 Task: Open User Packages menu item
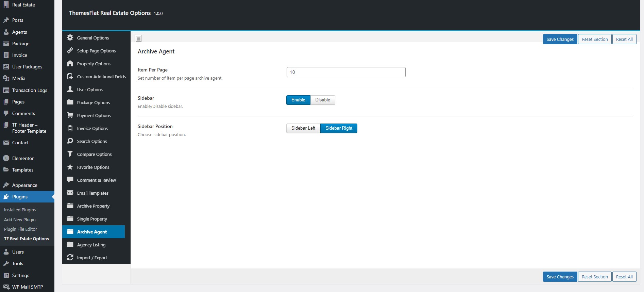click(x=27, y=67)
